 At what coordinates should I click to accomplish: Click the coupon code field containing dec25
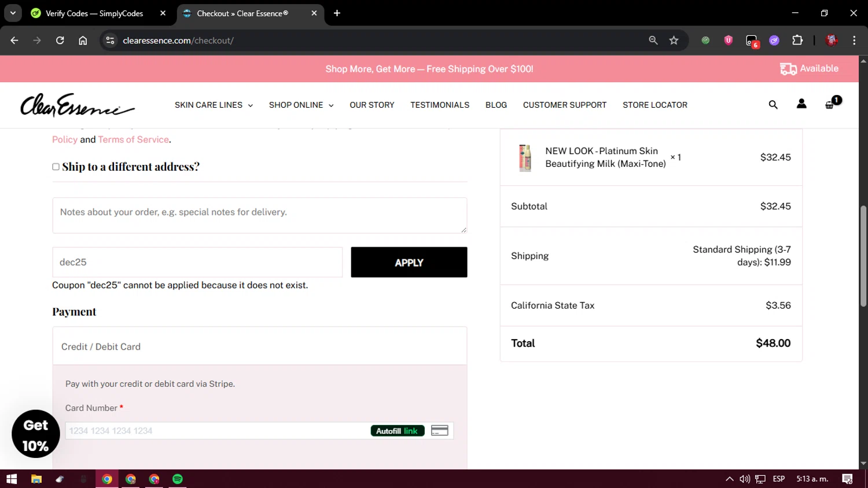coord(197,262)
